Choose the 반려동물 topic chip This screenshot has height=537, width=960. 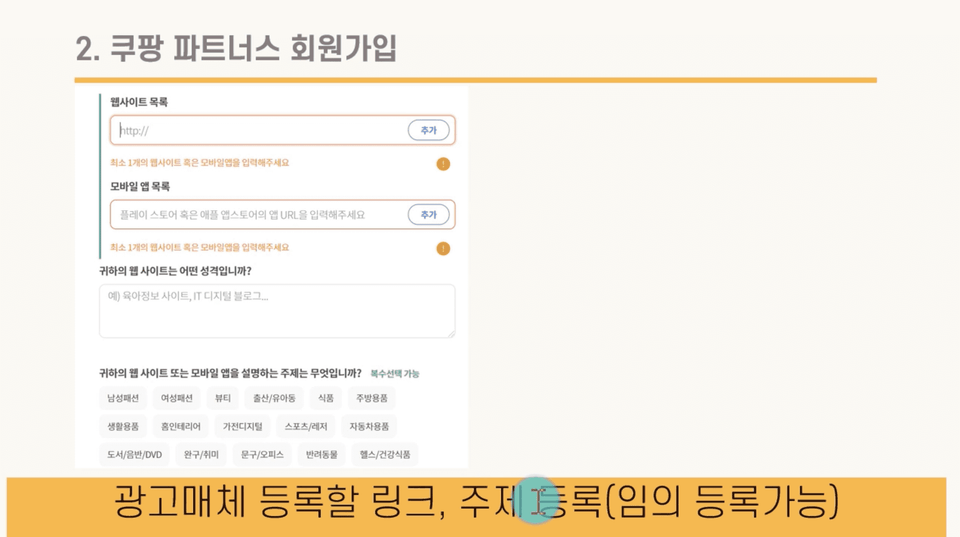coord(321,454)
